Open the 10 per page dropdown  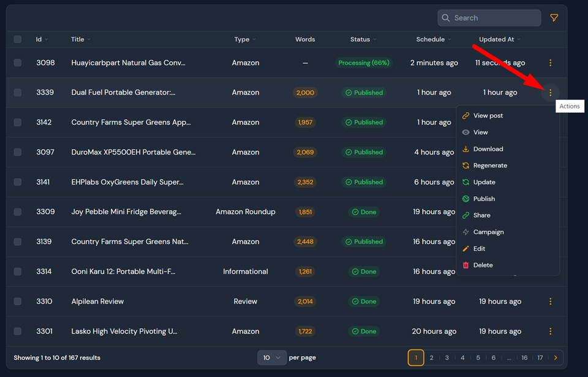272,357
